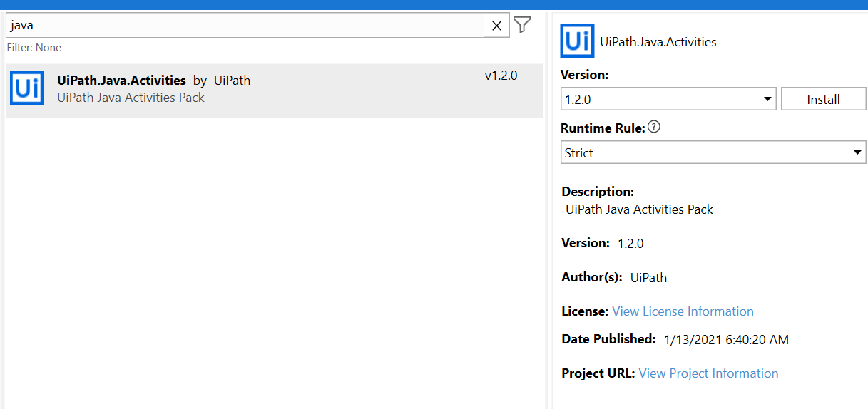868x409 pixels.
Task: Open View License Information link
Action: tap(683, 311)
